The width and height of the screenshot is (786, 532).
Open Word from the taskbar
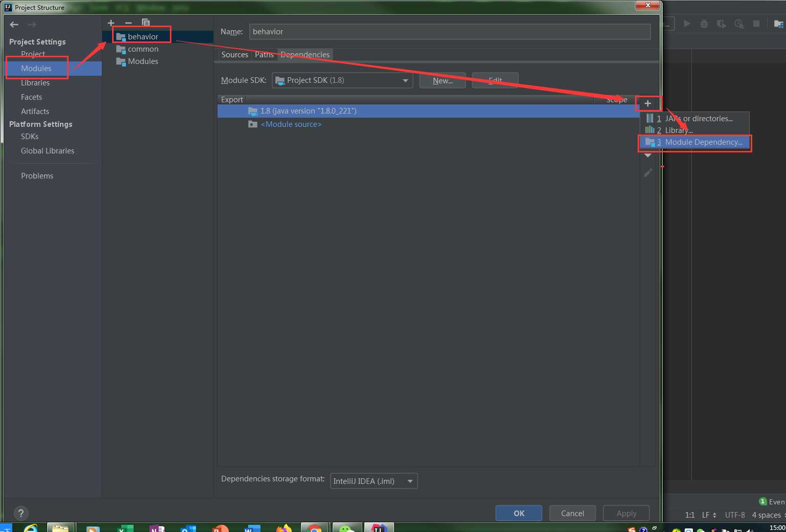pyautogui.click(x=251, y=527)
